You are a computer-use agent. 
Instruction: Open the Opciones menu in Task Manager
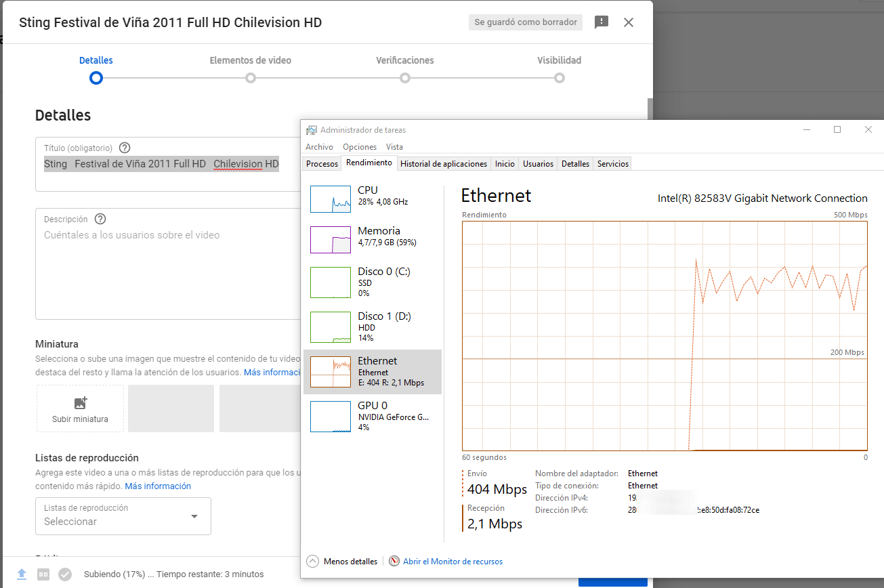click(x=359, y=147)
